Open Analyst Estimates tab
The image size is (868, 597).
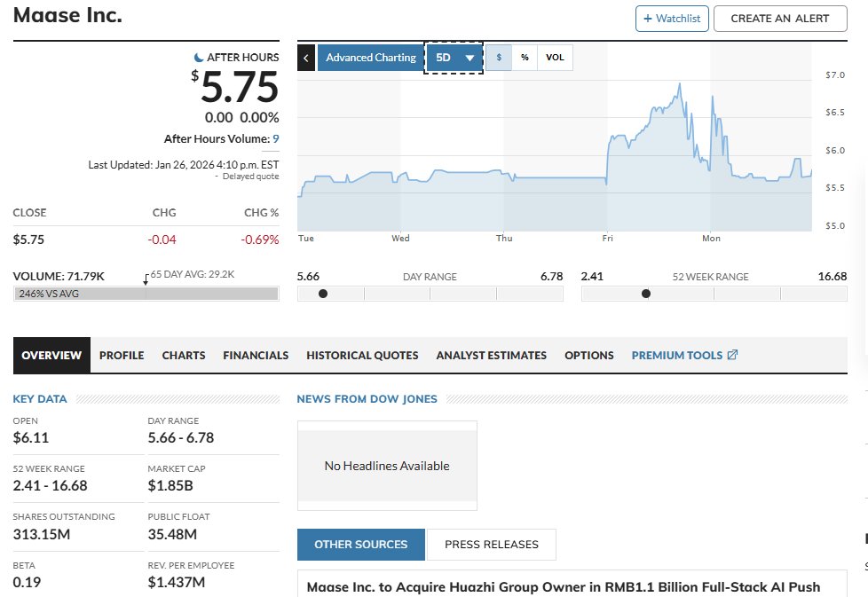pyautogui.click(x=492, y=355)
